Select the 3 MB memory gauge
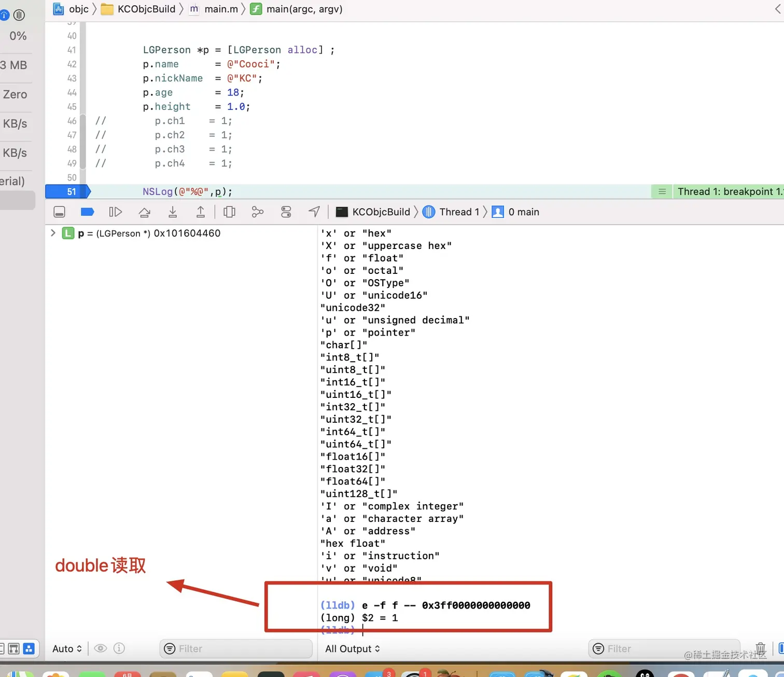The image size is (784, 677). (x=14, y=65)
